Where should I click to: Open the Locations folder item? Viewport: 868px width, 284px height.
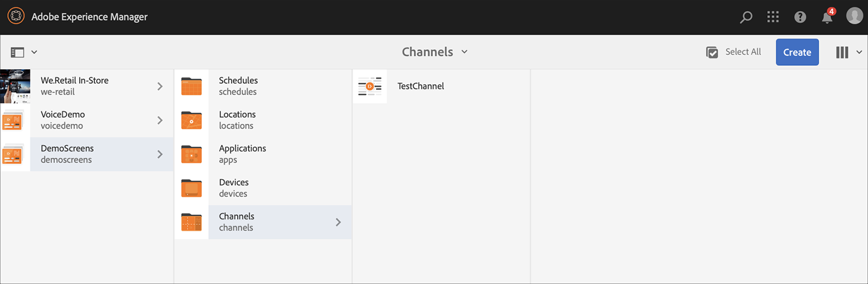coord(237,120)
